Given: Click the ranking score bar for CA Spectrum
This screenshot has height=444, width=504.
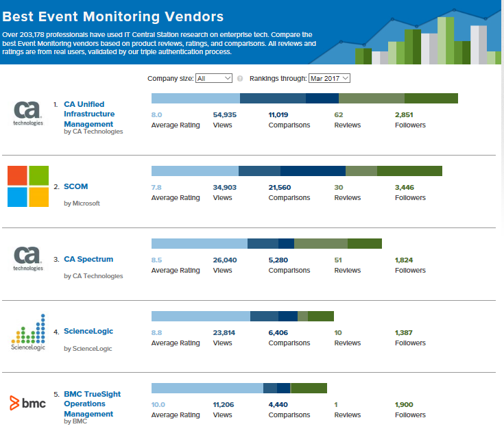Looking at the screenshot, I should pos(267,243).
